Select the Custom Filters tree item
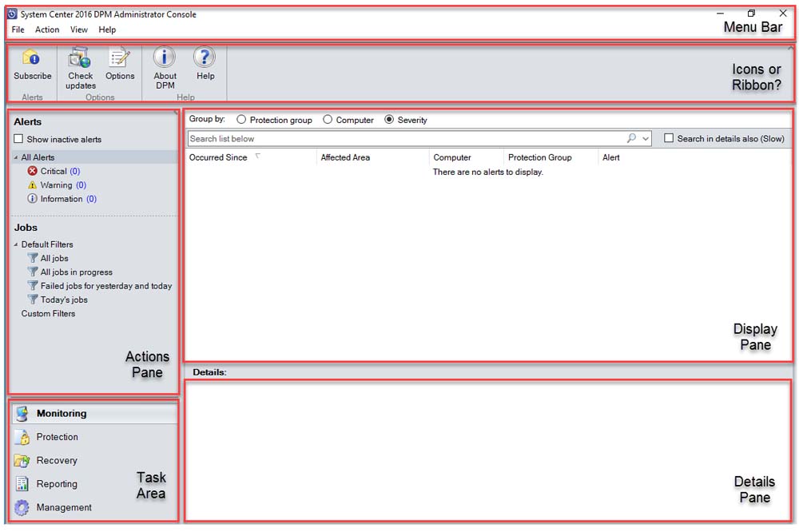Screen dimensions: 799x532 48,313
